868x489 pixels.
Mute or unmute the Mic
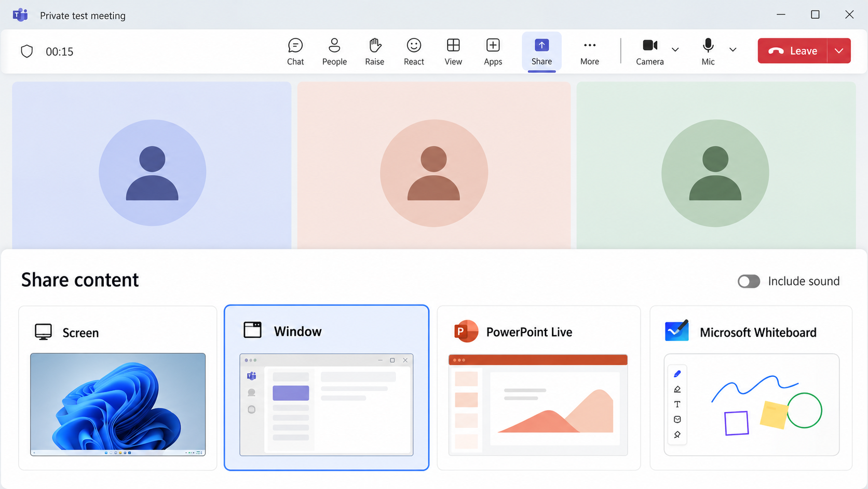708,51
